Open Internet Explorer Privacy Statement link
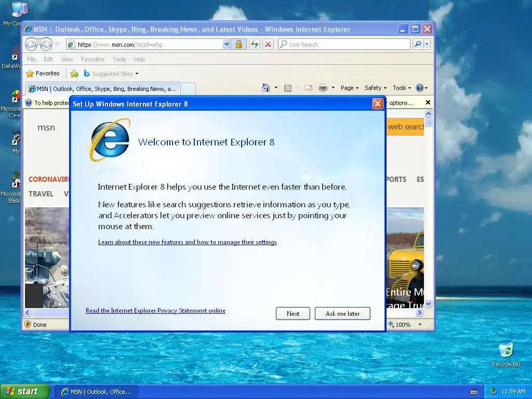Viewport: 532px width, 399px height. [x=155, y=311]
